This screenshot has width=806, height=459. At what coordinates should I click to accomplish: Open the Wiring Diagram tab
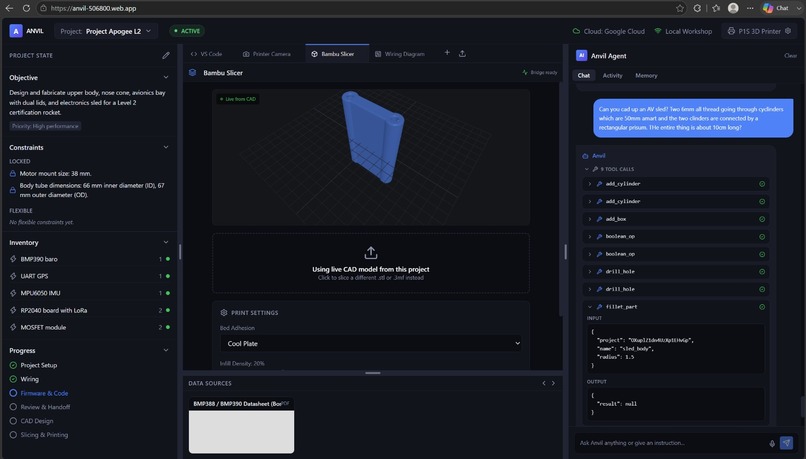399,54
